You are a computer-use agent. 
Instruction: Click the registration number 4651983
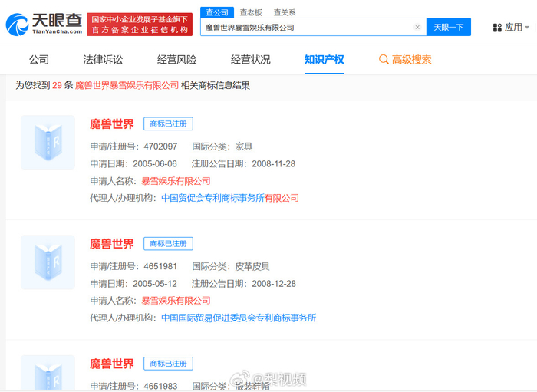click(x=160, y=386)
